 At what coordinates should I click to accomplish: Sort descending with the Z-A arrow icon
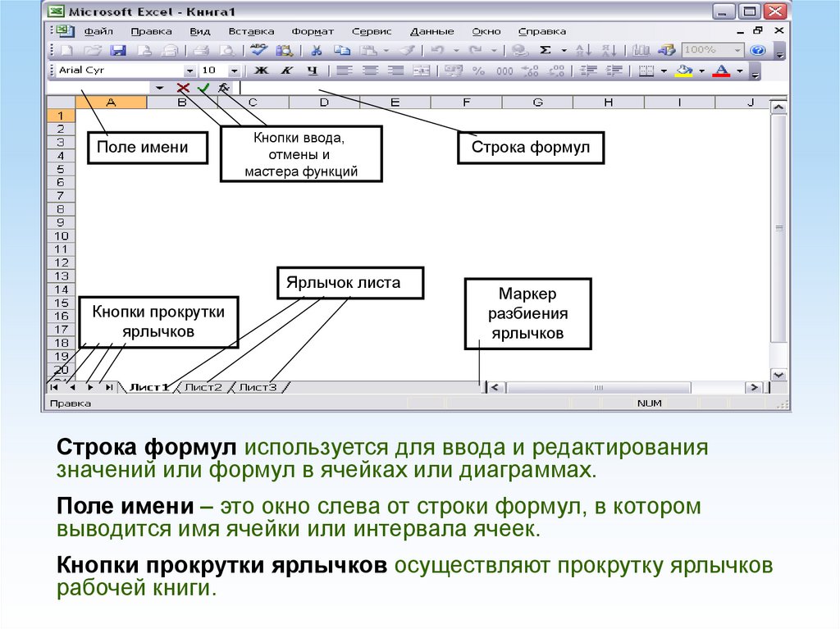pyautogui.click(x=609, y=51)
